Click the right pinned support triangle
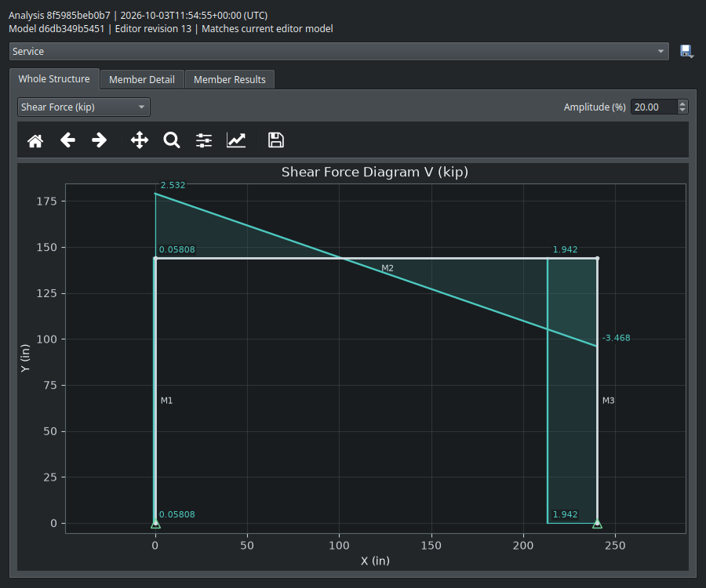Image resolution: width=706 pixels, height=588 pixels. click(597, 524)
